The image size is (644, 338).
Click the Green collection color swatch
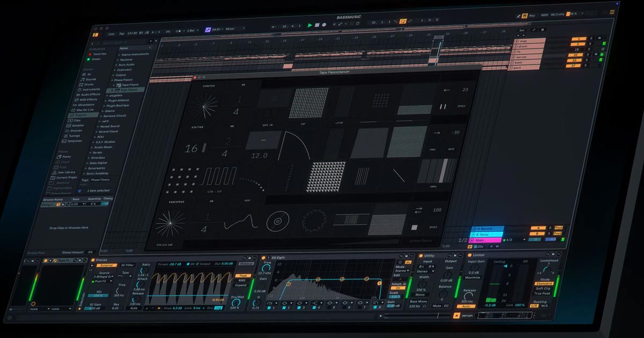point(89,60)
